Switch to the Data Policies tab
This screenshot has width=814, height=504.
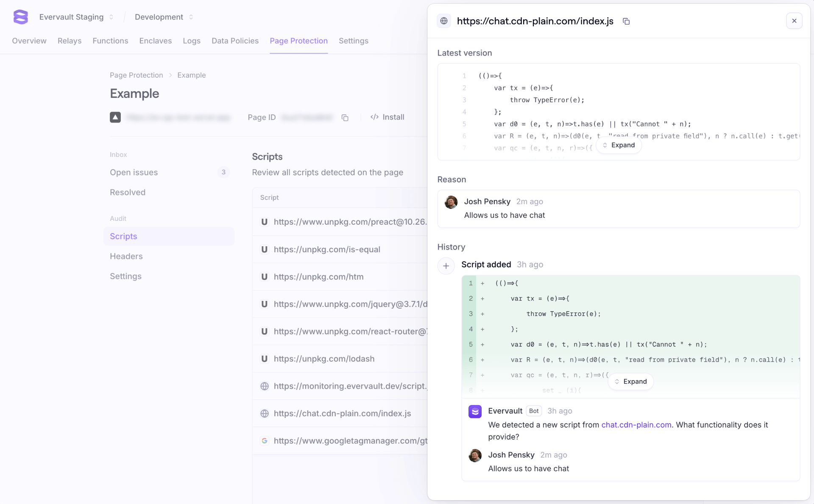click(x=235, y=41)
